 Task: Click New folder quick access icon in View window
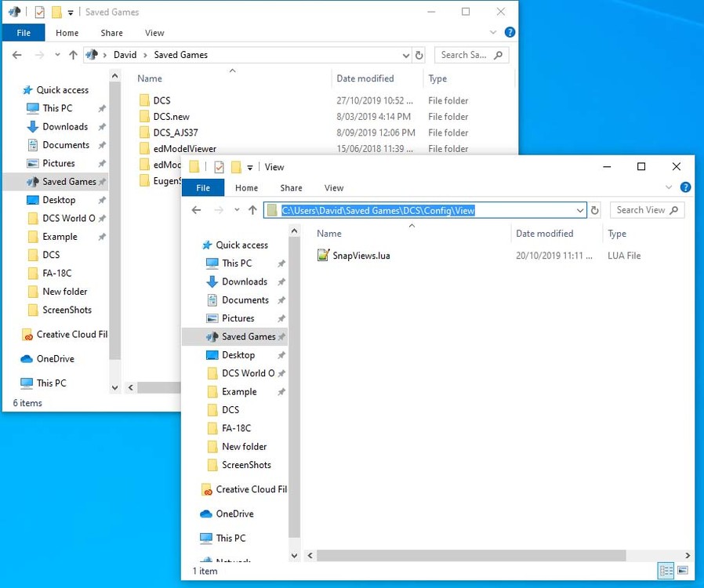point(236,167)
